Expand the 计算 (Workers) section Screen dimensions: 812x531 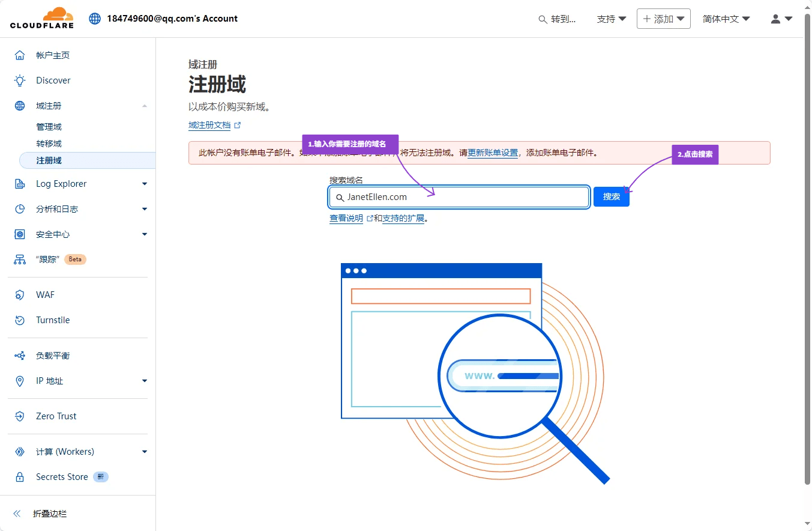(x=144, y=452)
